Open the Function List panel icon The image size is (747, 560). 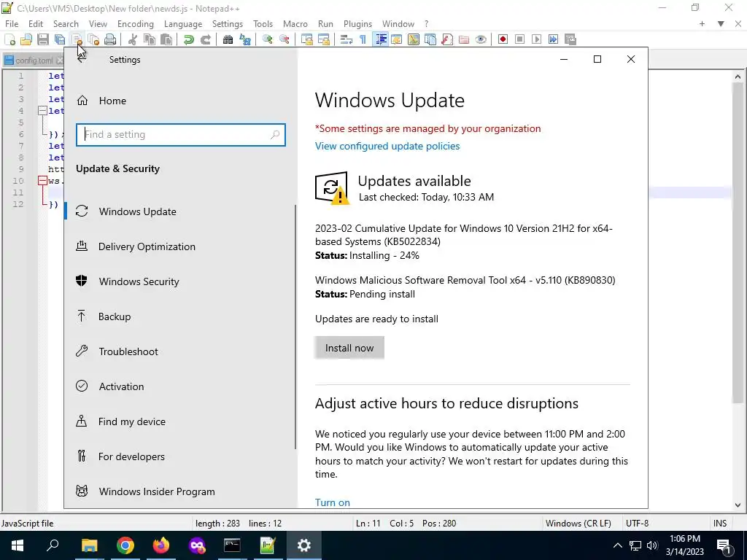coord(447,39)
